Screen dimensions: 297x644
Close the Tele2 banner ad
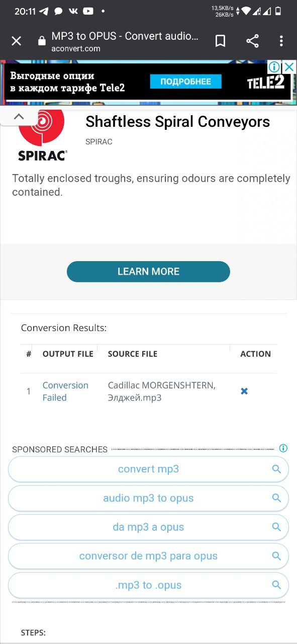pos(289,67)
